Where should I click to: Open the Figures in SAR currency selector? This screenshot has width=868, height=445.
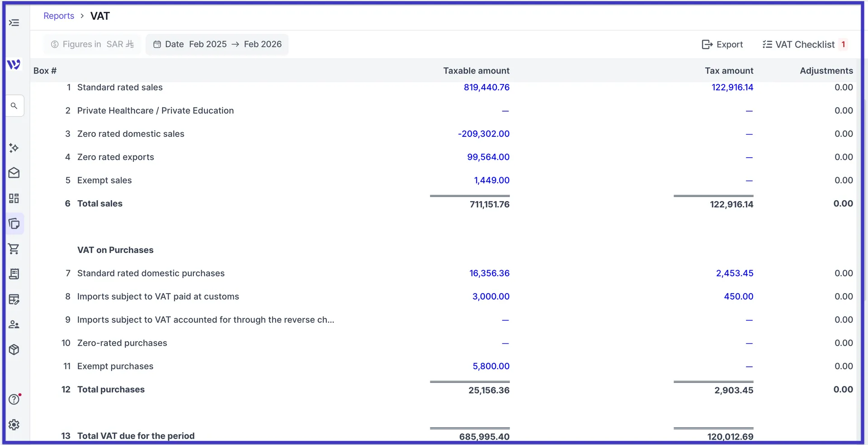(92, 44)
